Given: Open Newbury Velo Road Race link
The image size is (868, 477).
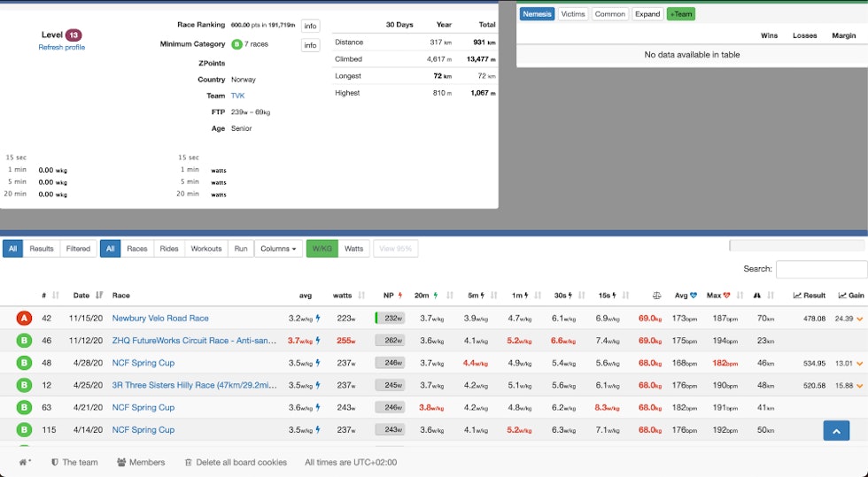Looking at the screenshot, I should [160, 319].
